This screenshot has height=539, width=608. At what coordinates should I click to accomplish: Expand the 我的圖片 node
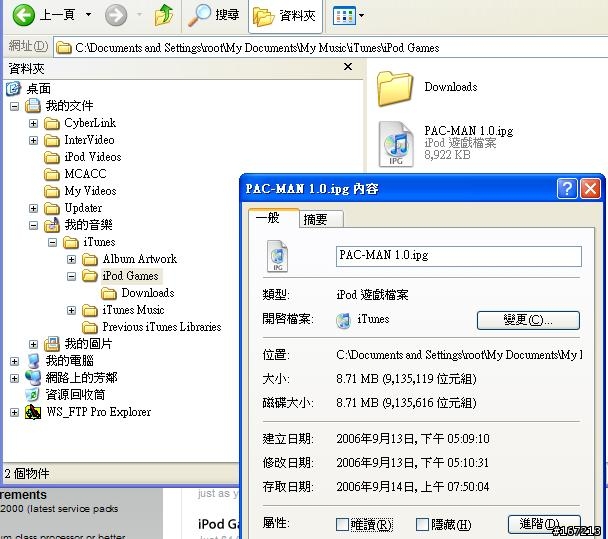[33, 344]
